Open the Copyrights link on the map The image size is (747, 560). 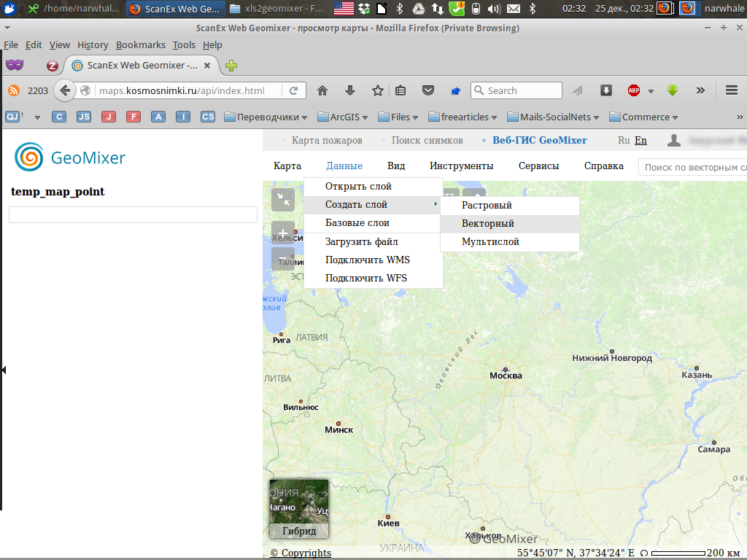(301, 553)
